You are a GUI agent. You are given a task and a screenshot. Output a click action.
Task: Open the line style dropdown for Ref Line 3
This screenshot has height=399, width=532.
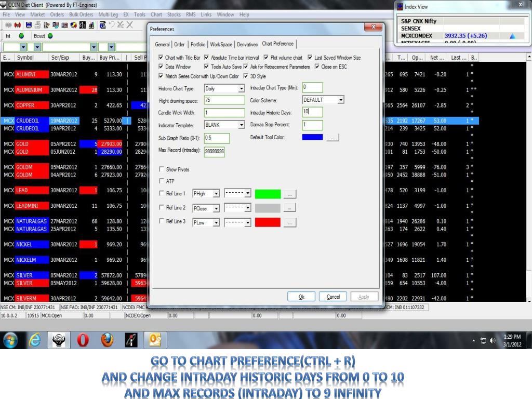(x=248, y=222)
